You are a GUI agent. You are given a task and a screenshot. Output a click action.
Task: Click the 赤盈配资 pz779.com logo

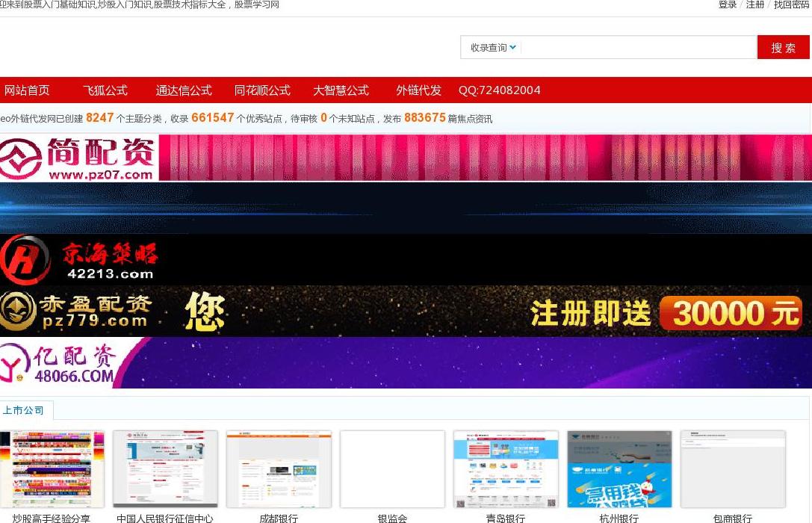coord(77,312)
